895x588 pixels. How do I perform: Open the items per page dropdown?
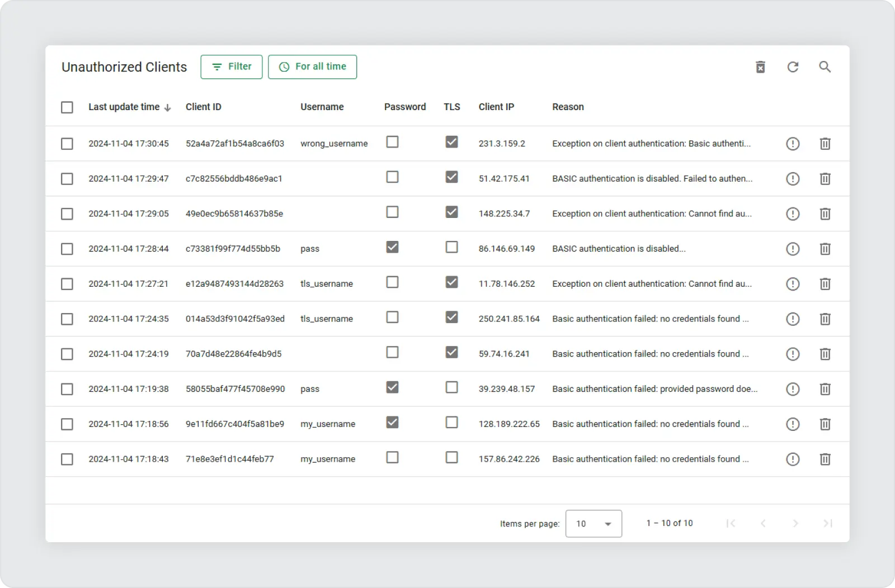(x=593, y=524)
